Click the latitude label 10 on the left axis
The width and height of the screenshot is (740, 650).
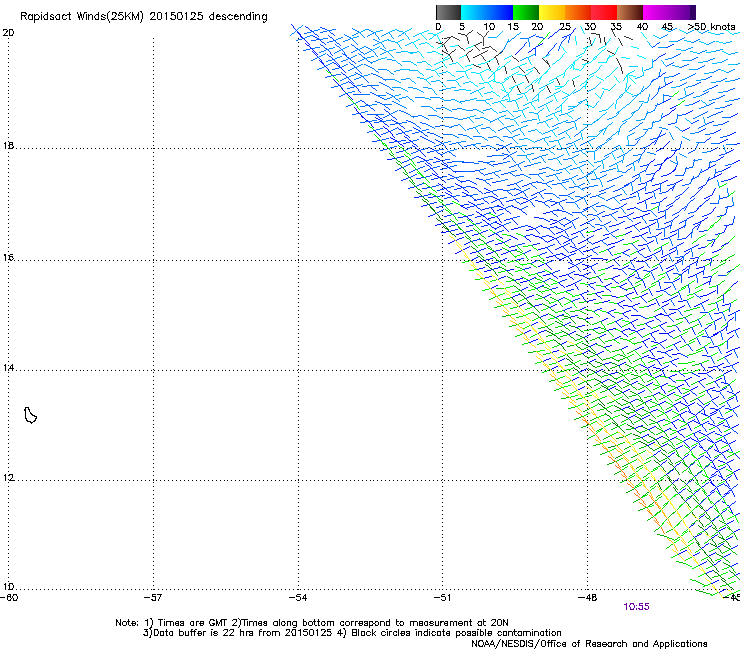coord(8,587)
